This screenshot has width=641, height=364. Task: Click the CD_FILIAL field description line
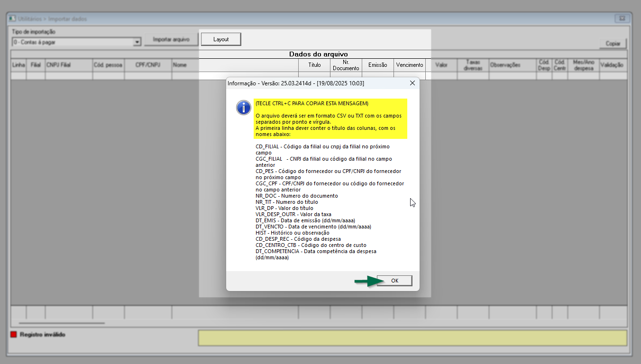click(x=322, y=150)
